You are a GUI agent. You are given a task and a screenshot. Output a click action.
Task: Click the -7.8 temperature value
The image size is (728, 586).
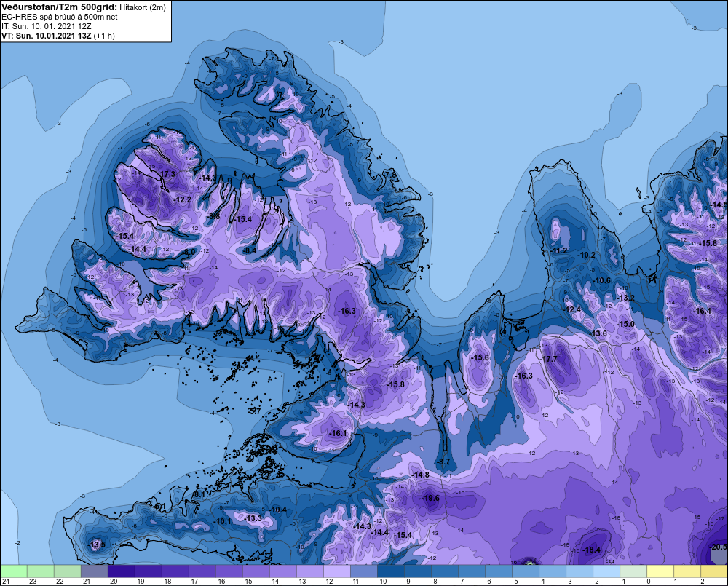(391, 175)
